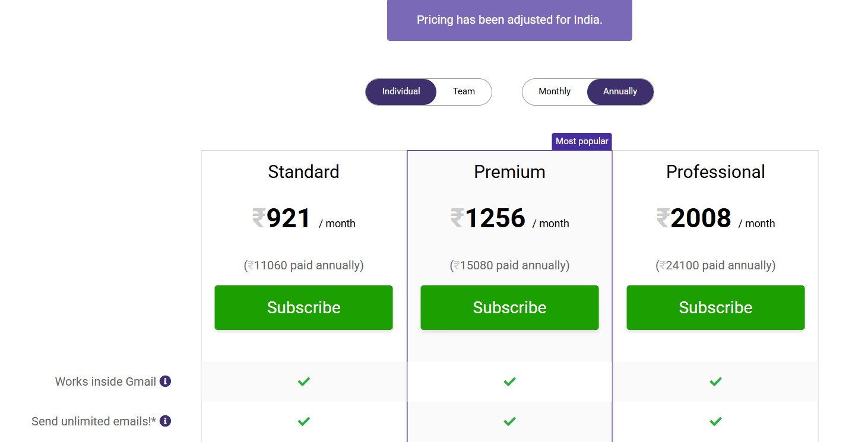Click the Premium checkmark for unlimited emails
This screenshot has width=868, height=442.
click(509, 421)
